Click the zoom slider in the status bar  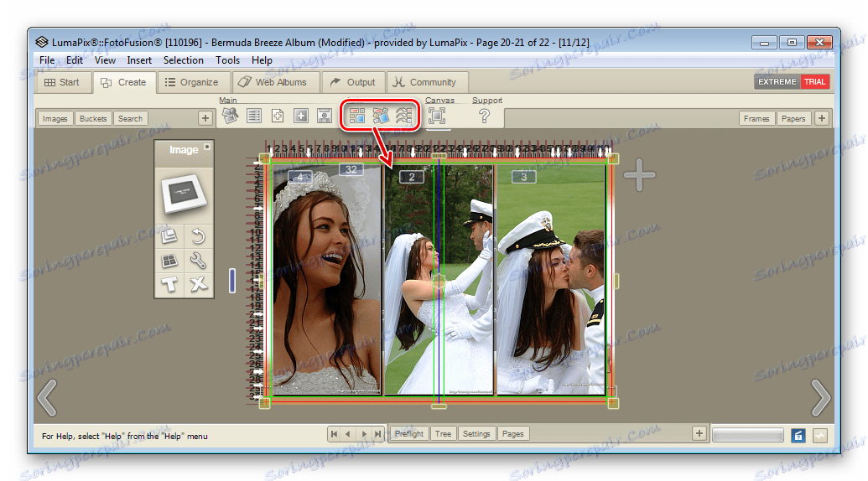click(x=747, y=434)
